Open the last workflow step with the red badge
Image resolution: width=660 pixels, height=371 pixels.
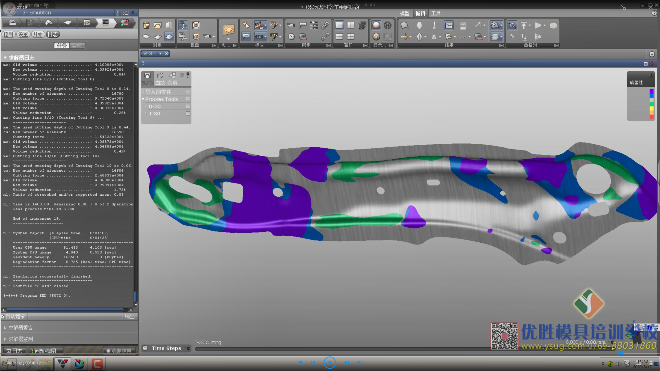125,22
